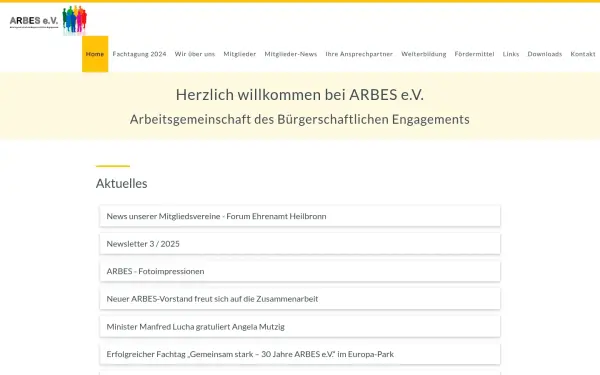Open the Home menu item
Viewport: 600px width, 375px height.
tap(95, 54)
